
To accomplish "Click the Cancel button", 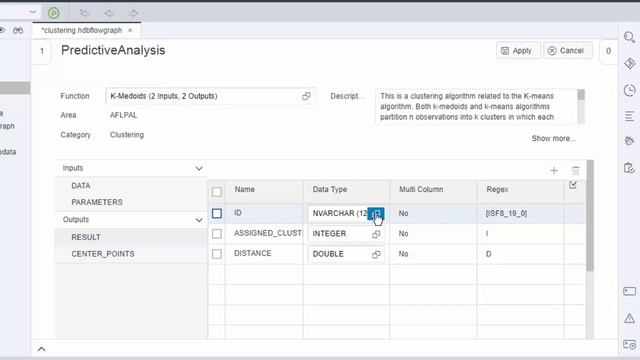I will coord(568,51).
